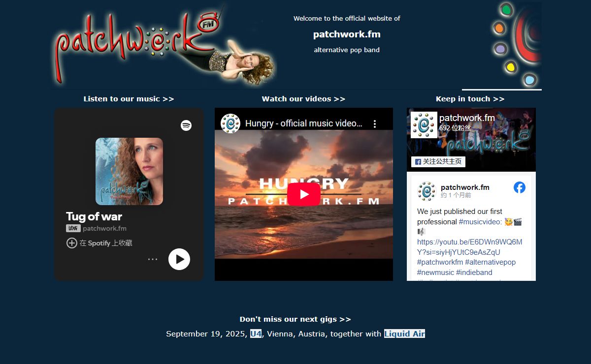Play the Hungry YouTube video
The height and width of the screenshot is (364, 591).
pos(304,194)
